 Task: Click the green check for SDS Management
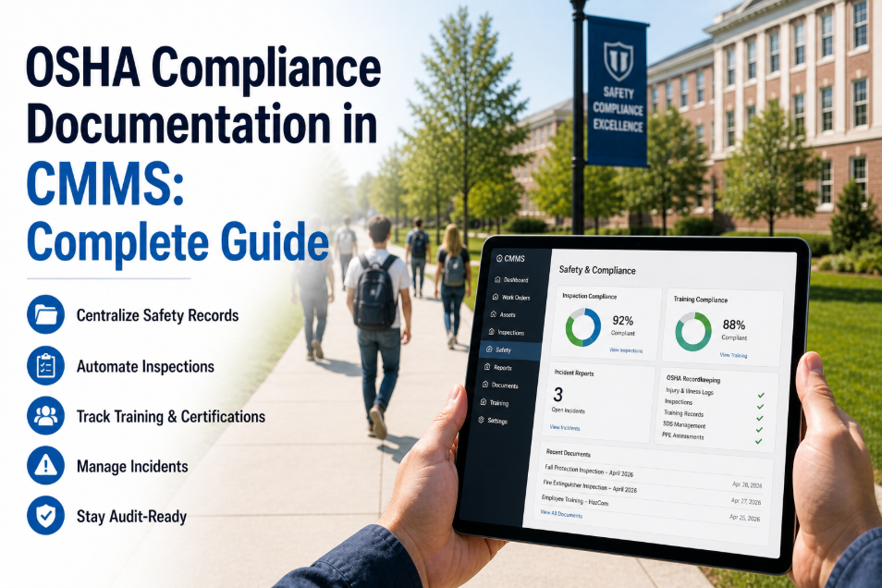pyautogui.click(x=759, y=430)
